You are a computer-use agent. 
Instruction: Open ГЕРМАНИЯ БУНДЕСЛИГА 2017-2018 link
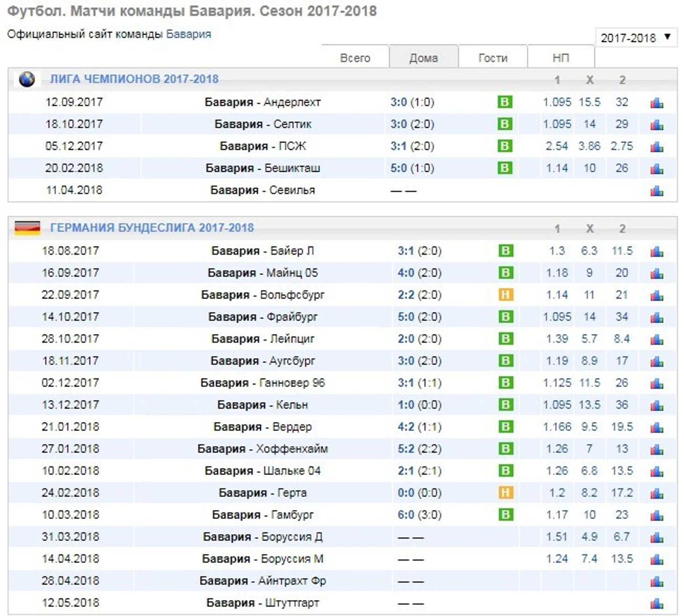(x=152, y=228)
